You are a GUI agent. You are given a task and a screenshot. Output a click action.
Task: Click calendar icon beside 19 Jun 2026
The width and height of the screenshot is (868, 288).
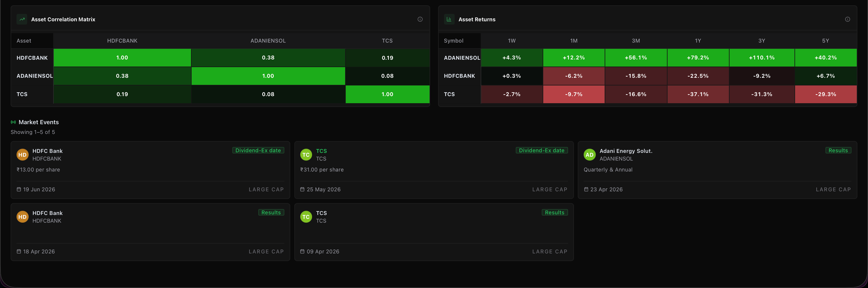coord(19,190)
